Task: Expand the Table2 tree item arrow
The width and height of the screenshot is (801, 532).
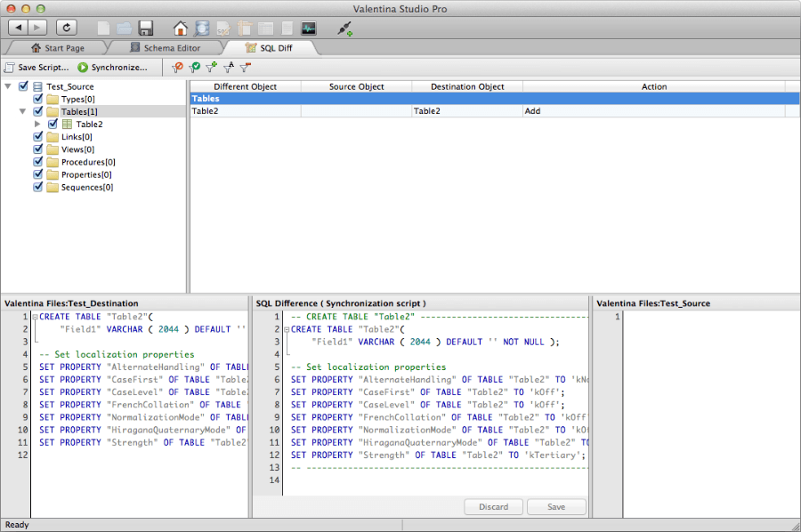Action: (37, 125)
